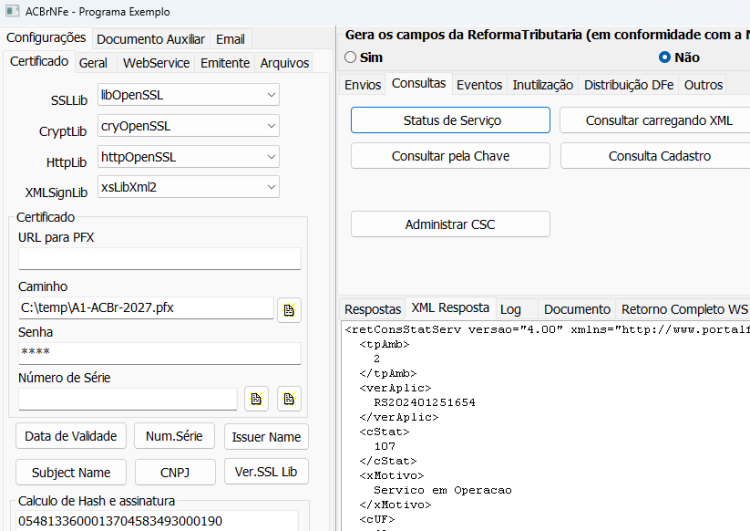Click second certificate icon beside Número de Série
Image resolution: width=750 pixels, height=531 pixels.
click(289, 398)
